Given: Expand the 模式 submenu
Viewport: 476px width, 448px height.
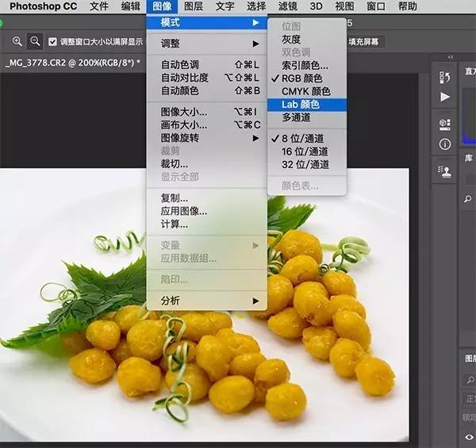Looking at the screenshot, I should pos(207,22).
